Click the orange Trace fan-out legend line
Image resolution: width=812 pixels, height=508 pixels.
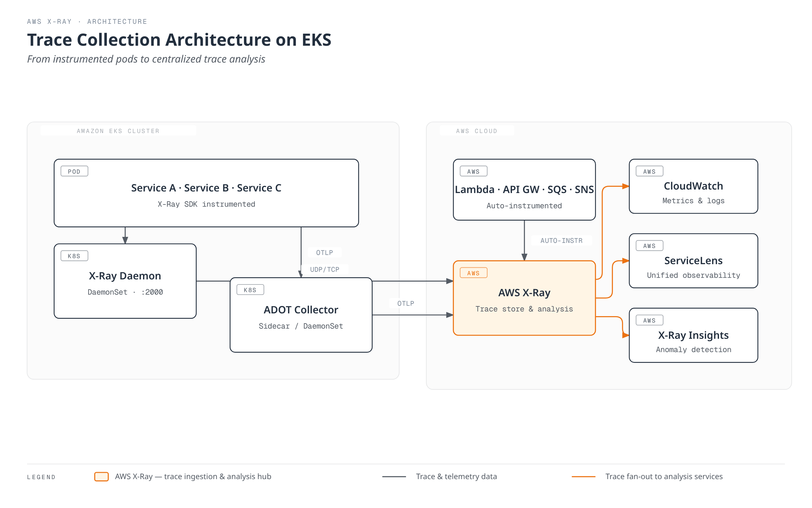(584, 477)
